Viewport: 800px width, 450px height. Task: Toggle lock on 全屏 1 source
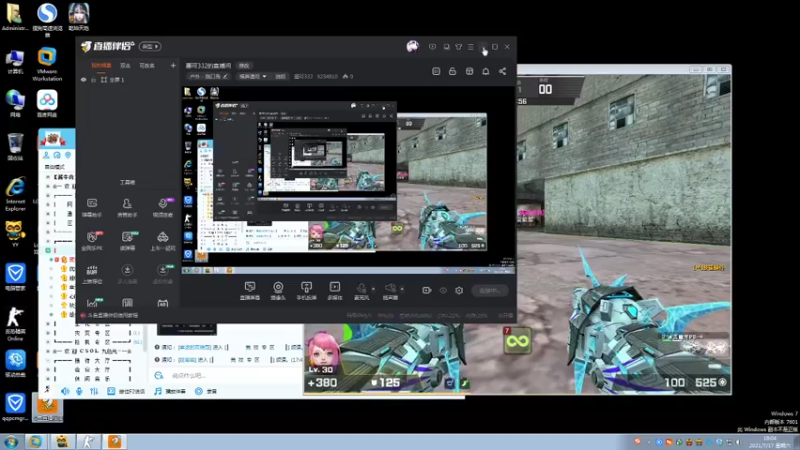tap(93, 80)
